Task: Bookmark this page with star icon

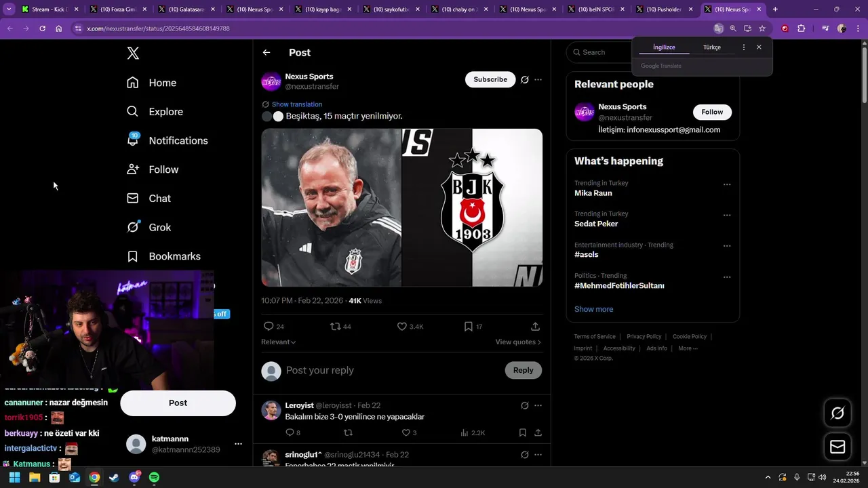Action: (762, 28)
